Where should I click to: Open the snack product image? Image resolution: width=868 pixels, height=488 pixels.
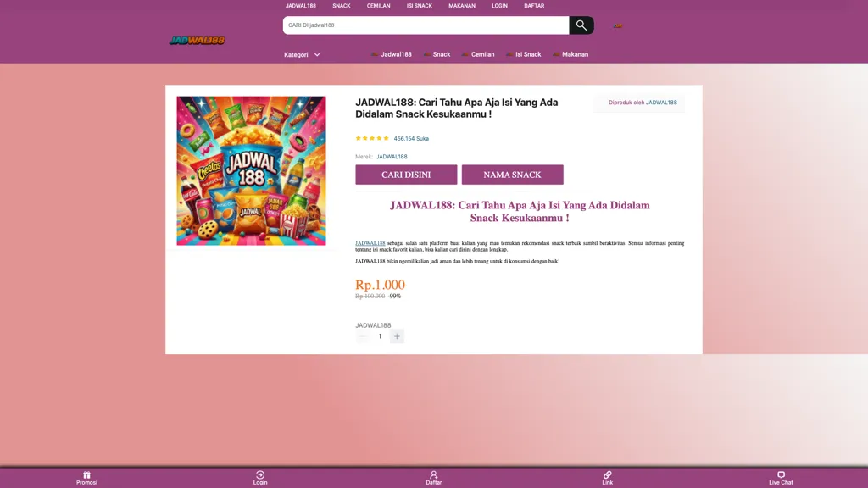[x=251, y=170]
